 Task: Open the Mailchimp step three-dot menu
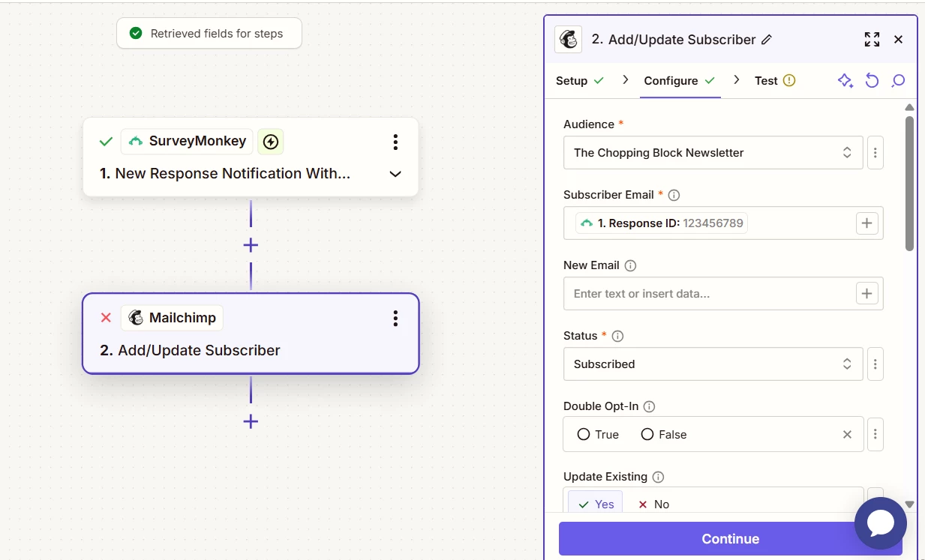point(395,319)
